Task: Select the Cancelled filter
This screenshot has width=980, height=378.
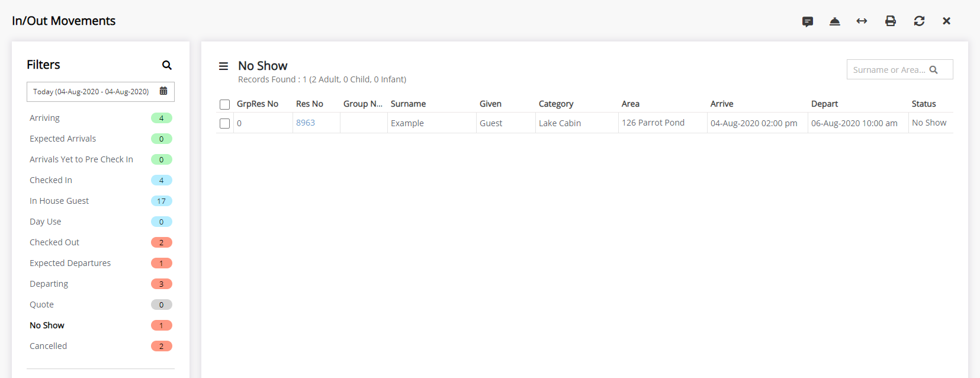Action: tap(101, 346)
